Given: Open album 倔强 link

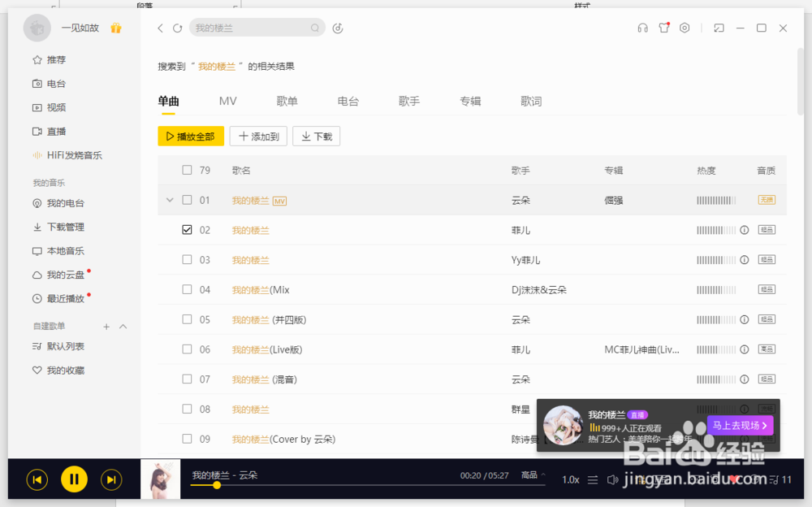Looking at the screenshot, I should pyautogui.click(x=614, y=200).
